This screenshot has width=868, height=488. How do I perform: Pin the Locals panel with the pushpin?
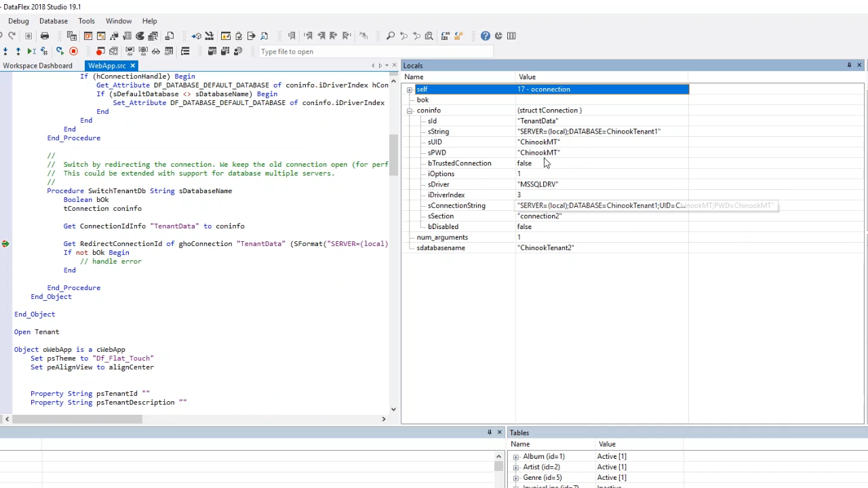pos(849,65)
